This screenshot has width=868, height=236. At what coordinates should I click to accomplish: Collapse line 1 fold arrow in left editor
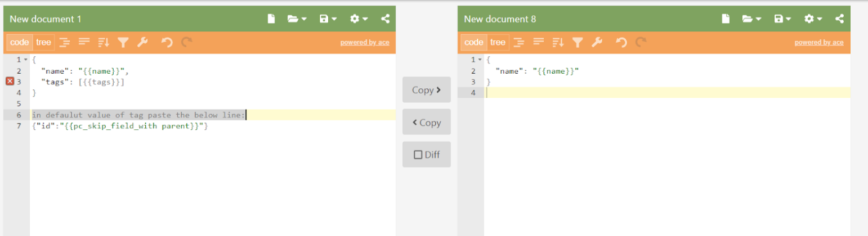(x=25, y=60)
